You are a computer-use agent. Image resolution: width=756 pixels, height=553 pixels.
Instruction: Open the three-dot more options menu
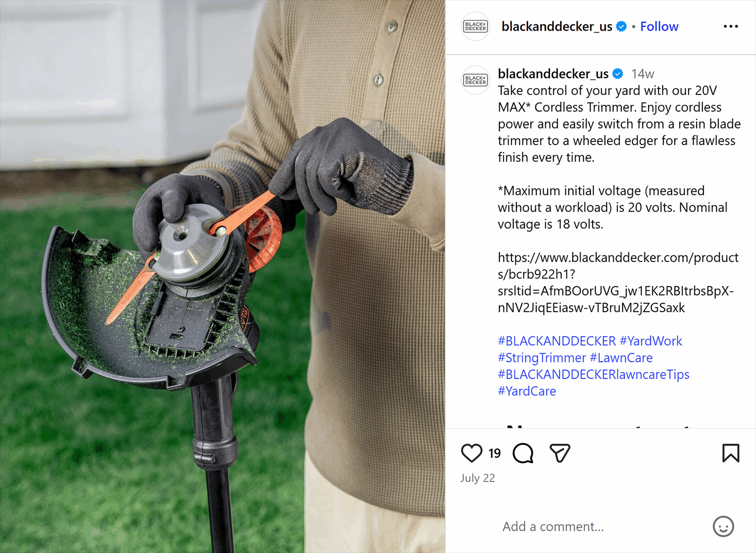pyautogui.click(x=731, y=27)
